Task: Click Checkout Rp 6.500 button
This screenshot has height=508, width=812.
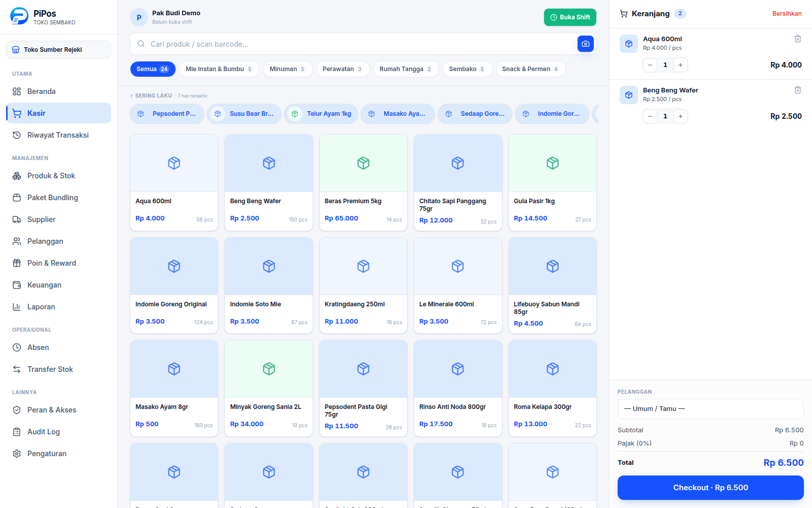Action: coord(710,488)
